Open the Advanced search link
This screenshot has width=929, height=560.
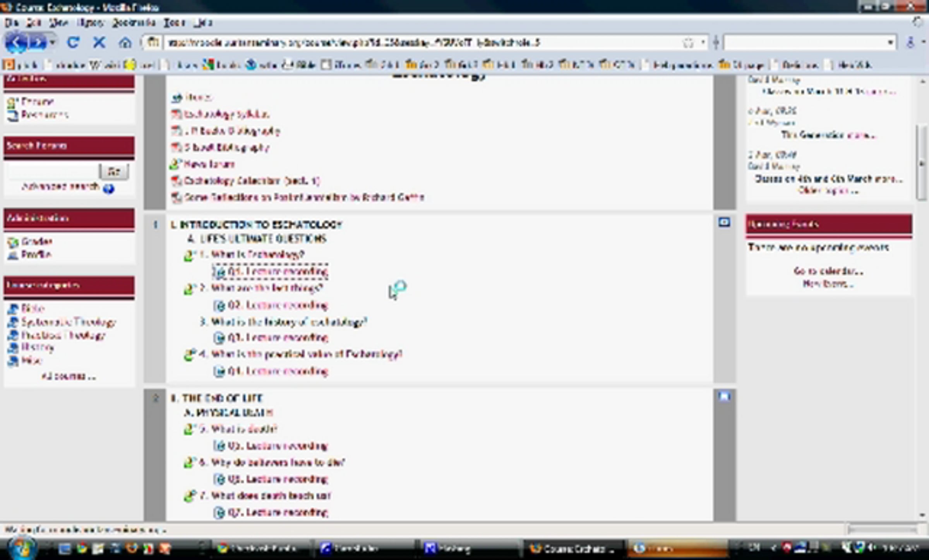60,187
